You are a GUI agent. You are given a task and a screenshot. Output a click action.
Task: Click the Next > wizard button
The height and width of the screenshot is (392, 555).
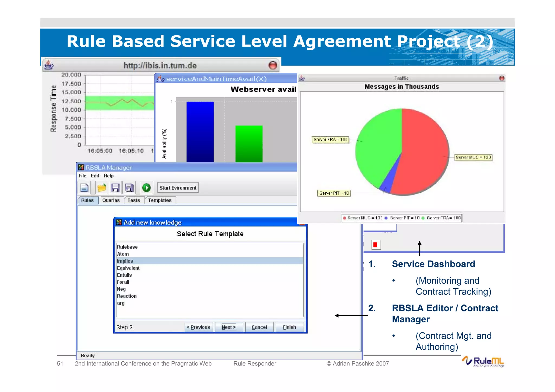click(228, 327)
